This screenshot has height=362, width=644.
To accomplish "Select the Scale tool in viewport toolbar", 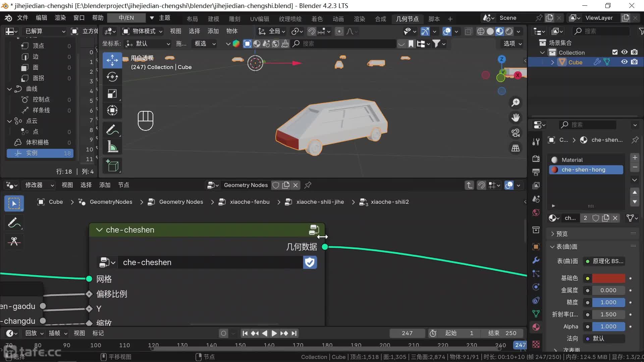I will (x=112, y=94).
